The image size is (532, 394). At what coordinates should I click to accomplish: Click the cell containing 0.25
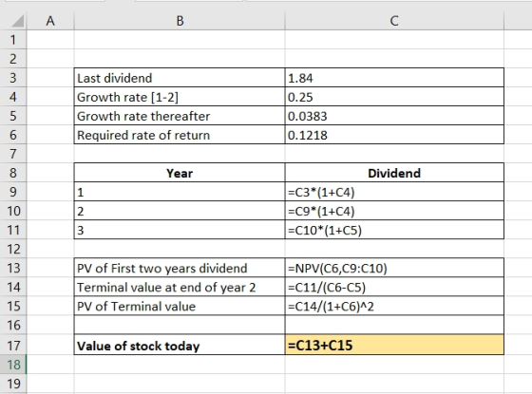tap(394, 97)
